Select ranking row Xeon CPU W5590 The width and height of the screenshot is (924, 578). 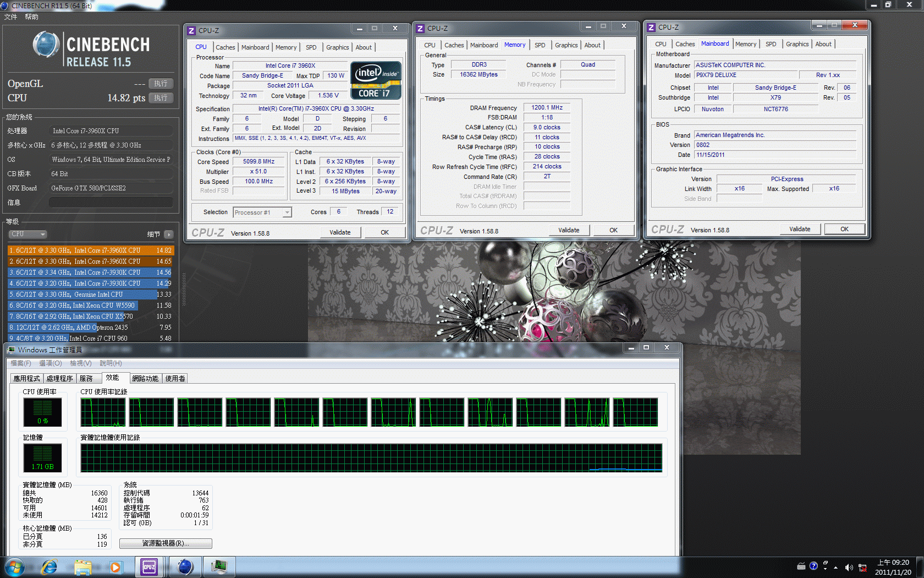pos(90,306)
